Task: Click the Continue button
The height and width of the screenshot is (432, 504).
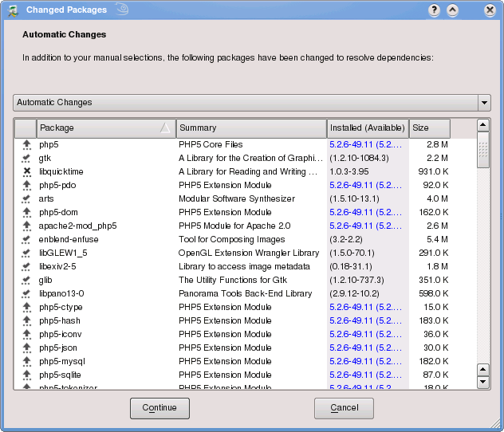Action: (x=159, y=408)
